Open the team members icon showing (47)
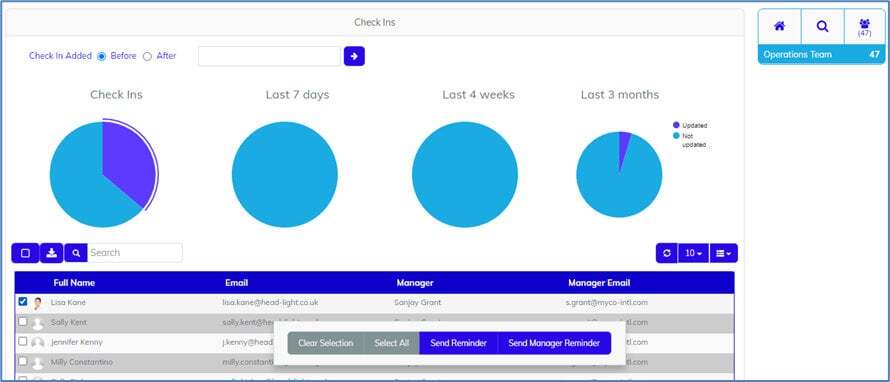 [x=864, y=26]
